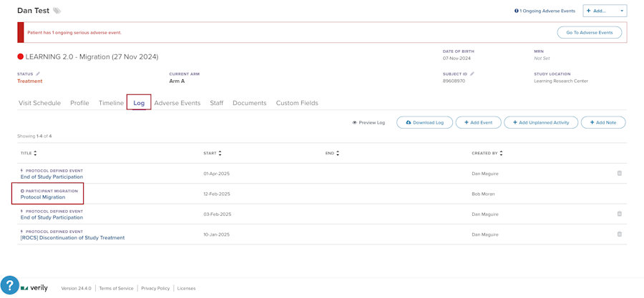Click Bob Moran in Created By column

484,194
